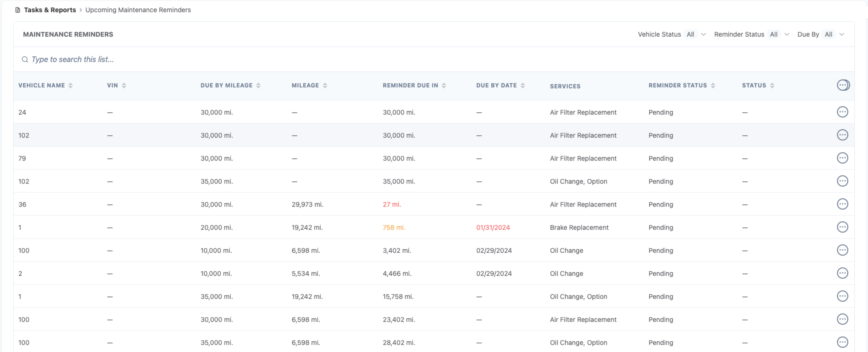This screenshot has height=352, width=868.
Task: Open row actions menu for vehicle 24
Action: click(842, 112)
